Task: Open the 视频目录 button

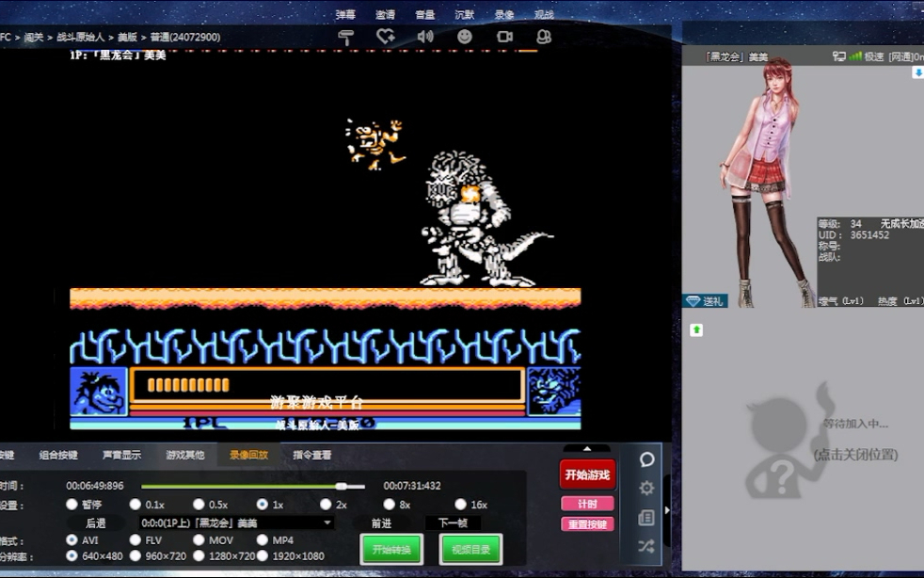Action: (x=470, y=550)
